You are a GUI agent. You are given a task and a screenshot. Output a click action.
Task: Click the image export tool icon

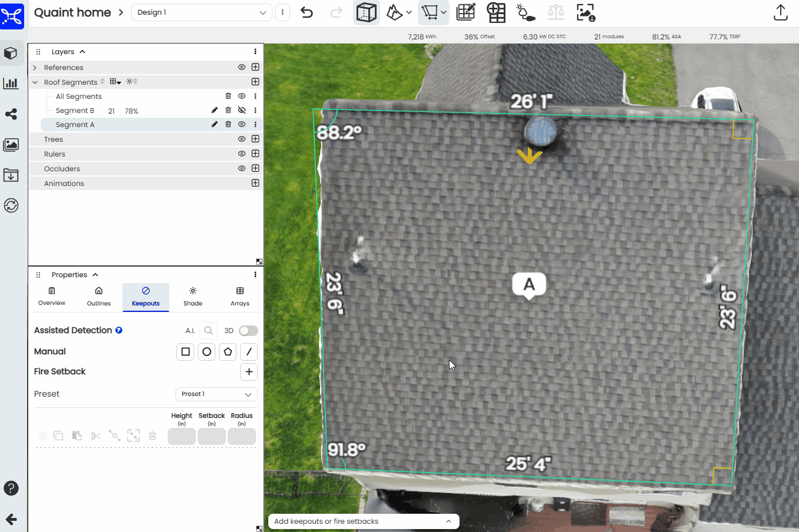(x=584, y=12)
